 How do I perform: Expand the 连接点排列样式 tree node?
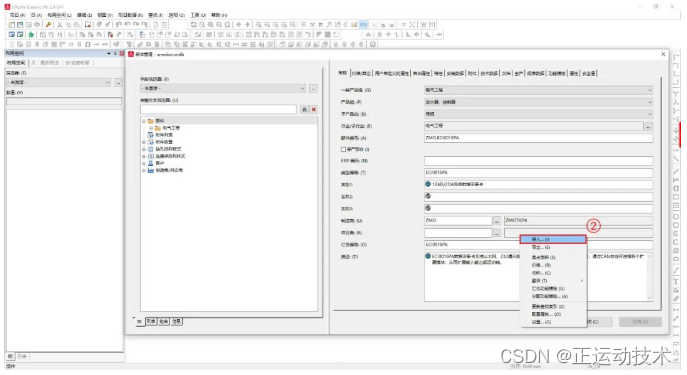[144, 156]
